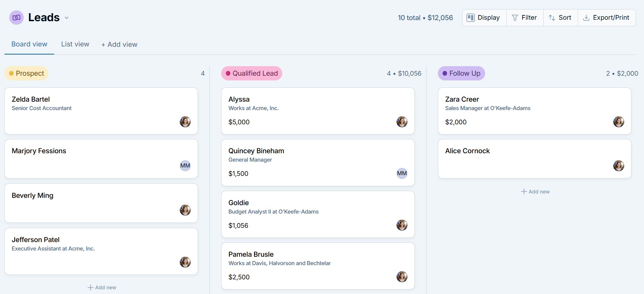Open the Filter funnel button
The width and height of the screenshot is (644, 294).
pyautogui.click(x=525, y=18)
